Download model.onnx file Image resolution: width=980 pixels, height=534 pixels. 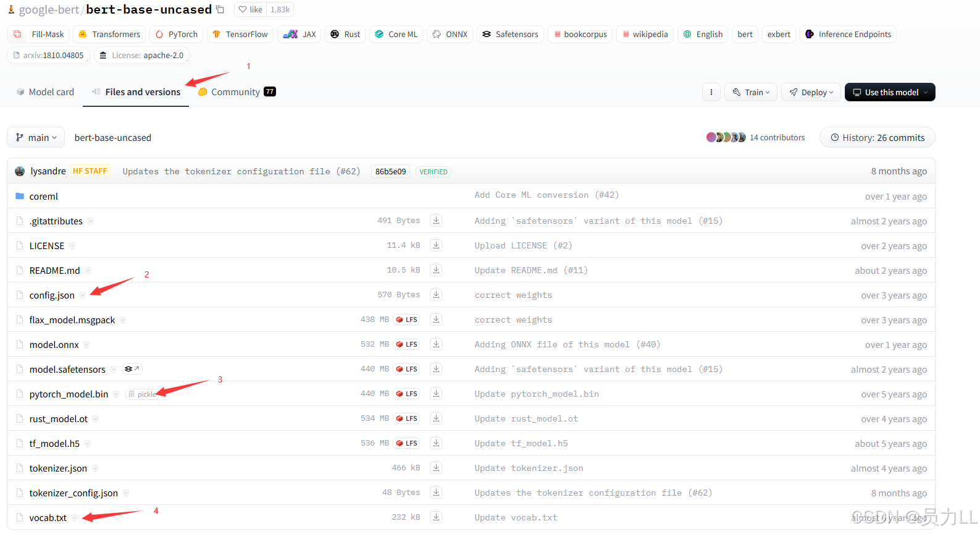[436, 344]
